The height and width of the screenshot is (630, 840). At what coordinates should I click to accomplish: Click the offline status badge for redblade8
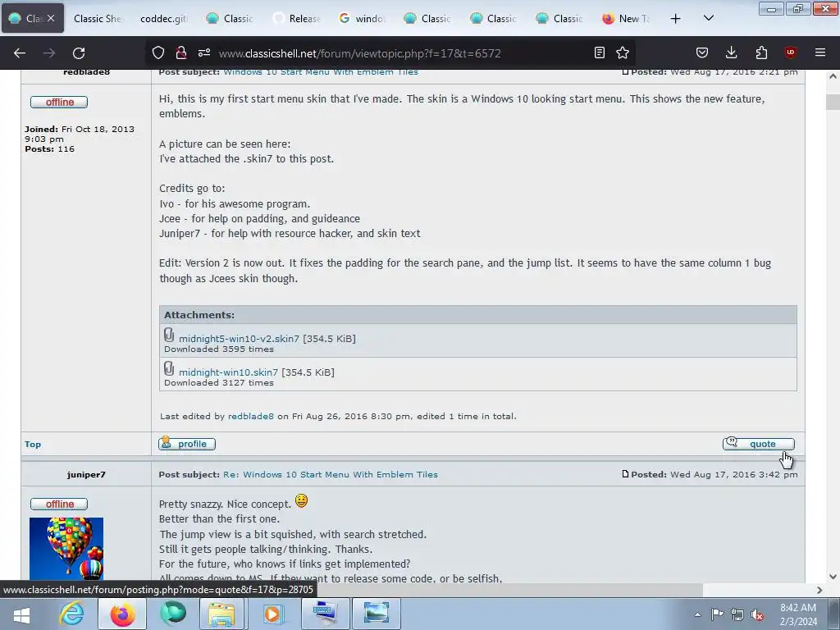pos(59,102)
